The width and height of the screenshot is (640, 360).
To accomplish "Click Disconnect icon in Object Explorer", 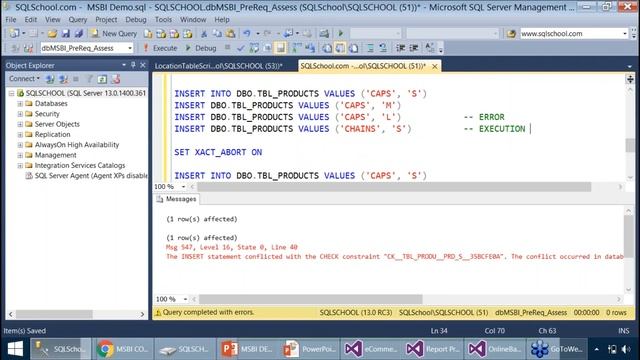I will pyautogui.click(x=63, y=79).
